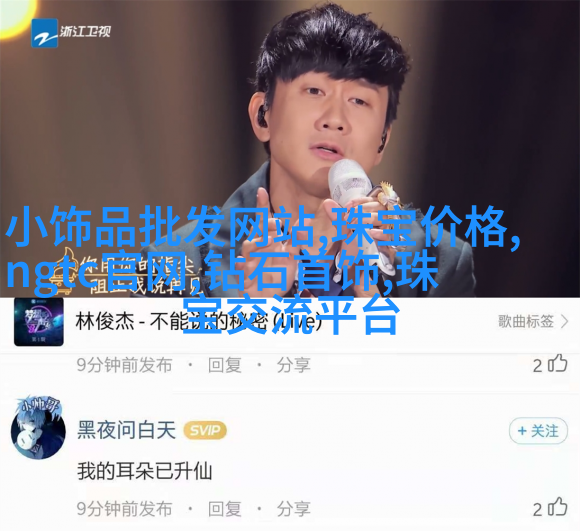This screenshot has width=580, height=531.
Task: Select the comment text 我的耳朵已升仙
Action: point(145,471)
